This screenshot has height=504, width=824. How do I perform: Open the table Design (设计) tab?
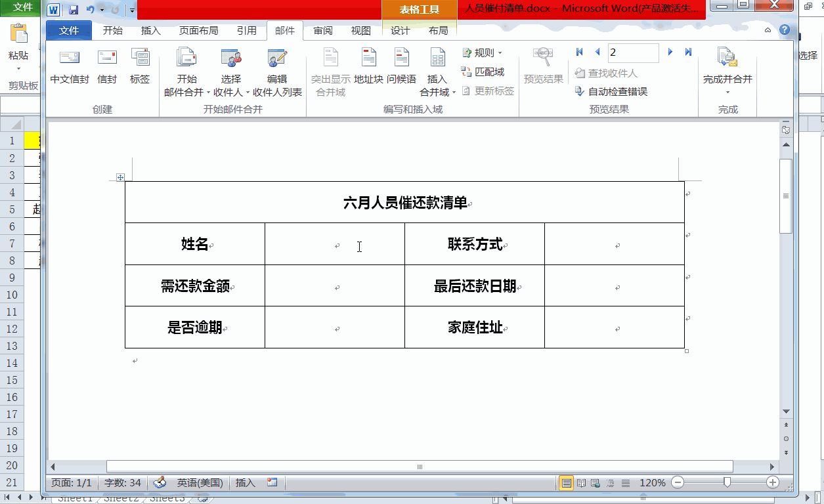[x=401, y=31]
